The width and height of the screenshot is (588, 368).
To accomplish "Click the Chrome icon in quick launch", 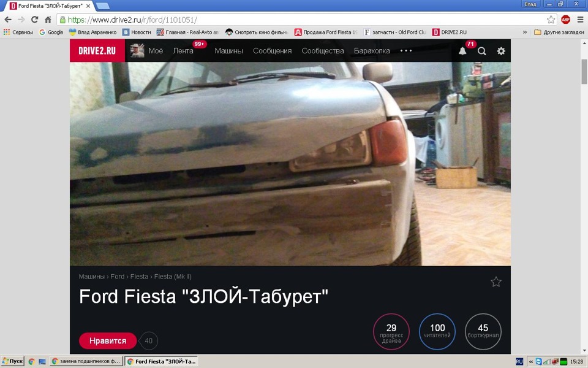I will 31,362.
